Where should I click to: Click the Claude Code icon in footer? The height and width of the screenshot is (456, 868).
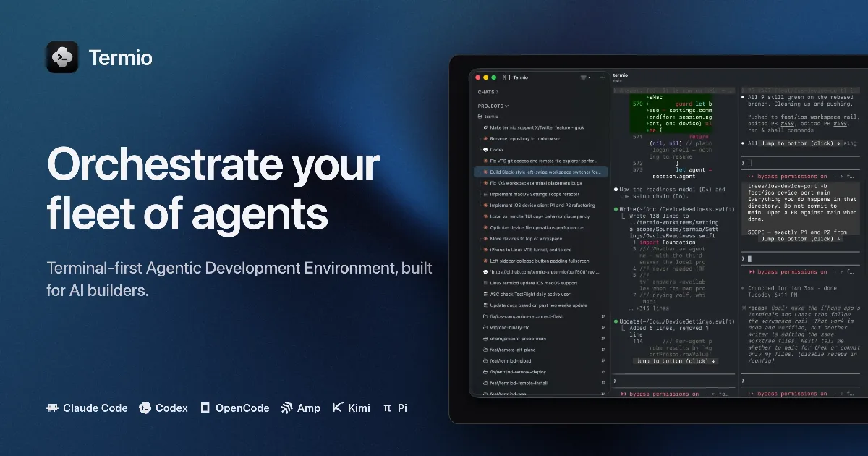coord(53,408)
